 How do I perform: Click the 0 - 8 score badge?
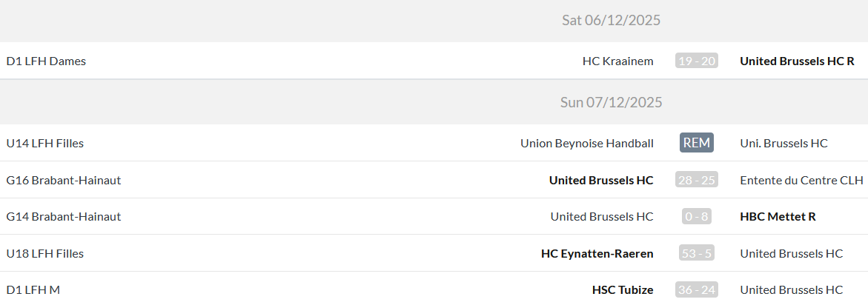696,216
